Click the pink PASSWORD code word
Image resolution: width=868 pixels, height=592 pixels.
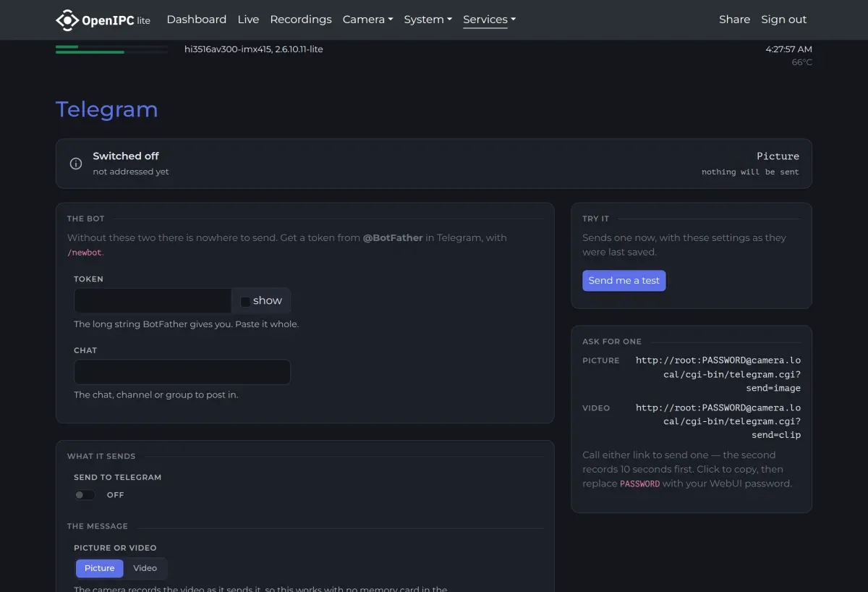tap(640, 483)
